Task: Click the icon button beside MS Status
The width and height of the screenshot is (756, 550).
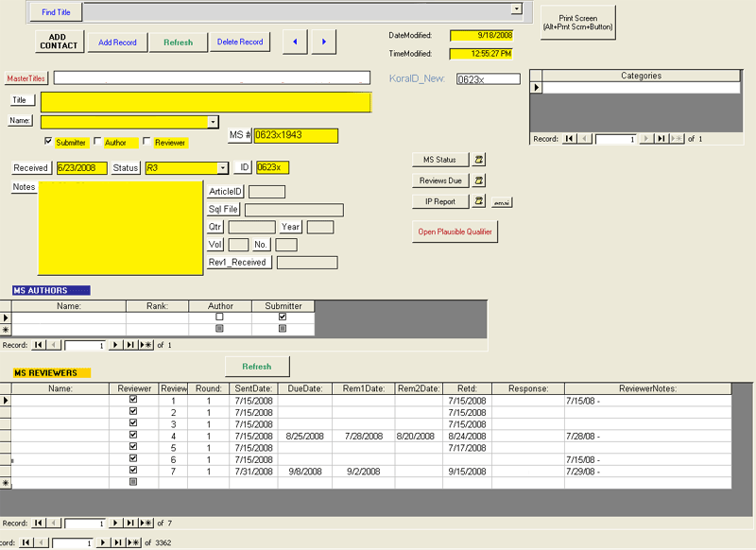Action: pyautogui.click(x=479, y=160)
